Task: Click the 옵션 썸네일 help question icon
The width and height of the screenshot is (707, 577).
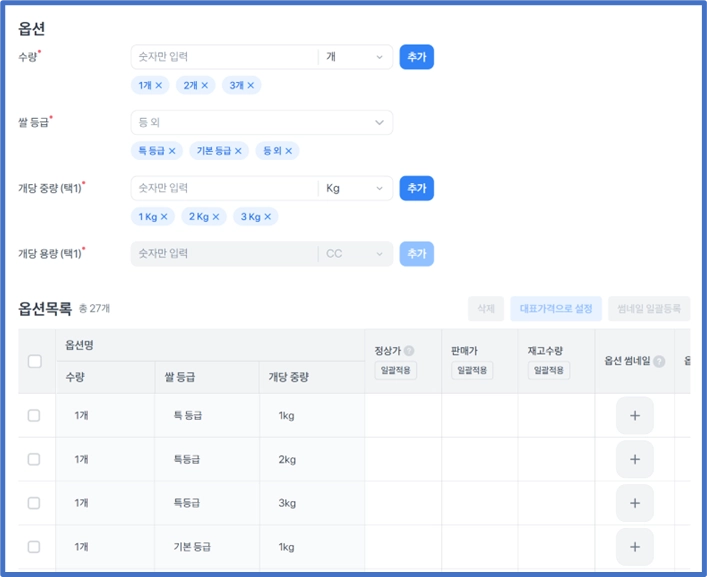Action: (659, 361)
